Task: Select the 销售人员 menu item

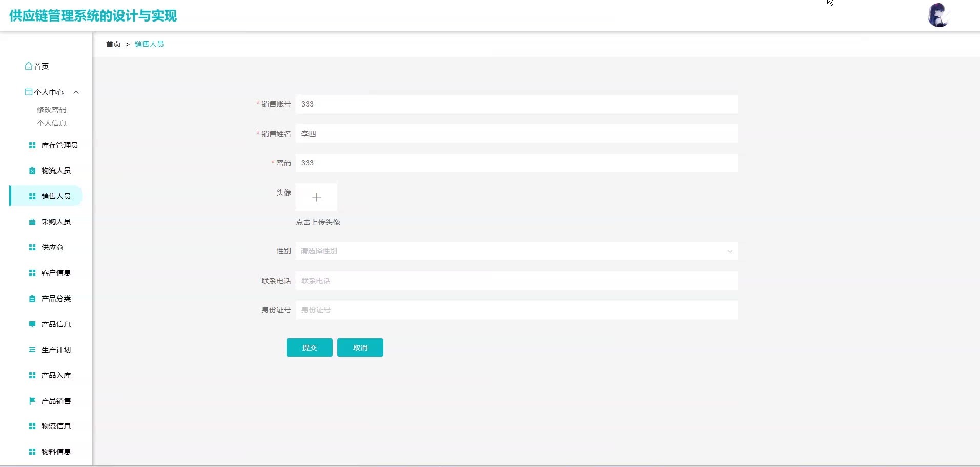Action: click(x=46, y=196)
